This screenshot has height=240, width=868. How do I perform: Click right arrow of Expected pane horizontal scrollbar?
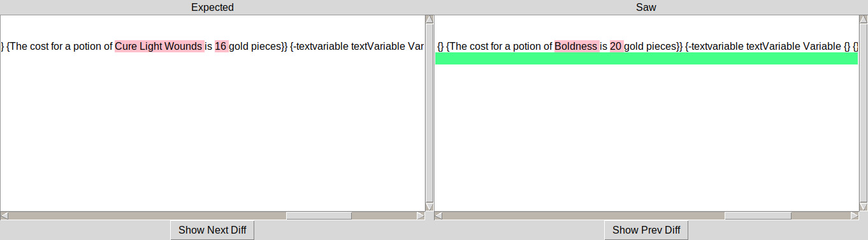(420, 216)
